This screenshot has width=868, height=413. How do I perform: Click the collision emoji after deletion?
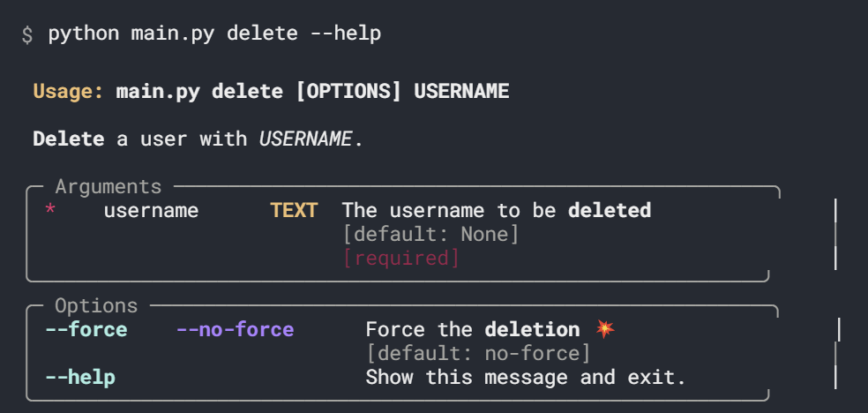coord(605,330)
